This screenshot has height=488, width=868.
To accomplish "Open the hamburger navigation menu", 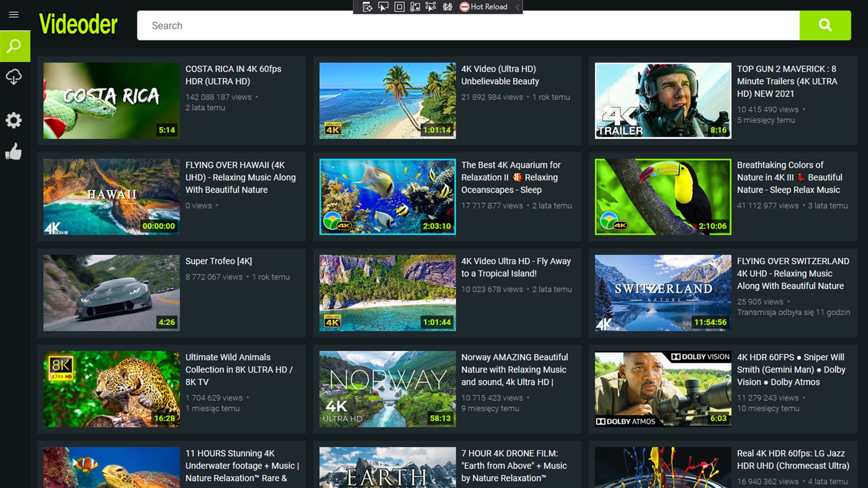I will tap(14, 14).
